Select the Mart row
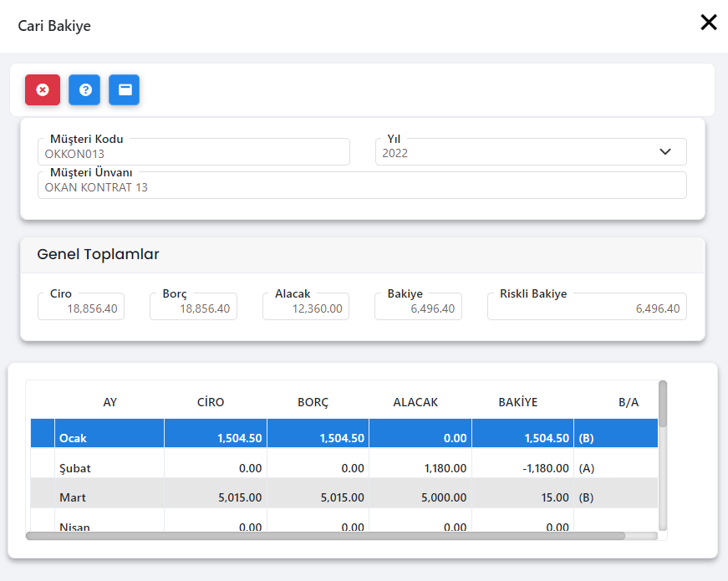Image resolution: width=728 pixels, height=581 pixels. pyautogui.click(x=109, y=497)
